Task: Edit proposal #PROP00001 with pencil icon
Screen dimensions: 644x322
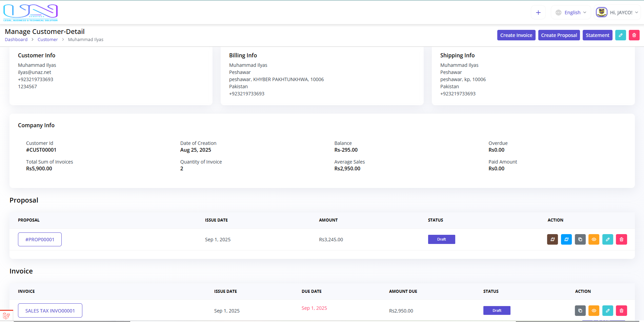Action: [607, 240]
